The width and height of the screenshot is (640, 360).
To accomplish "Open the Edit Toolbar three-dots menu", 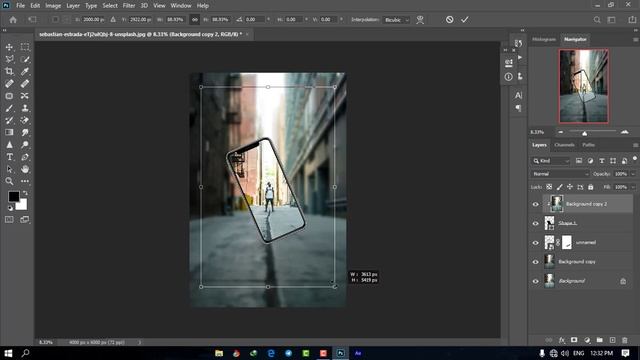I will click(x=25, y=181).
